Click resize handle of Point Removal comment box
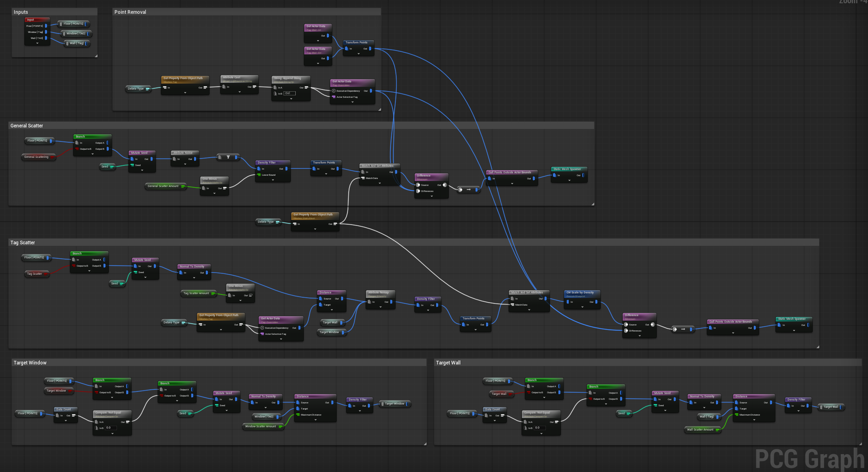Image resolution: width=868 pixels, height=472 pixels. pyautogui.click(x=379, y=109)
